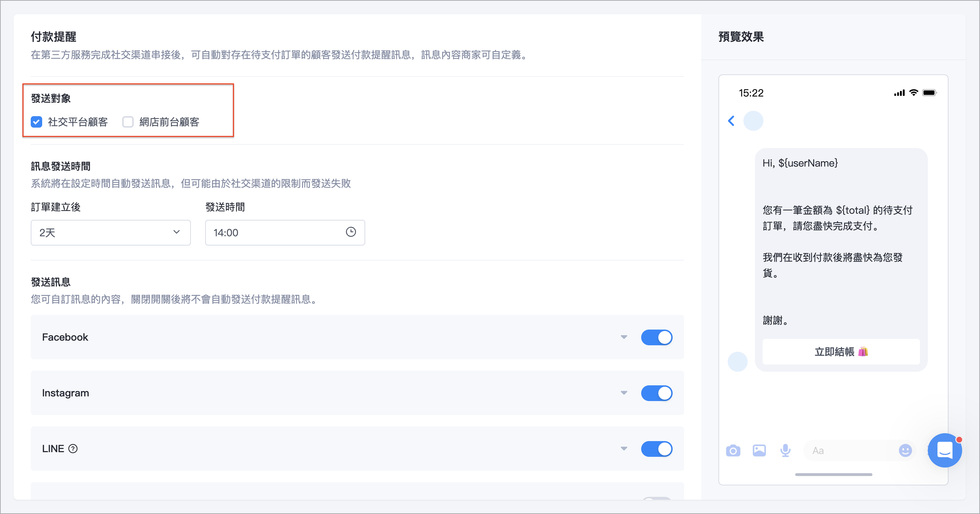
Task: Click the Aa message input in preview
Action: (848, 451)
